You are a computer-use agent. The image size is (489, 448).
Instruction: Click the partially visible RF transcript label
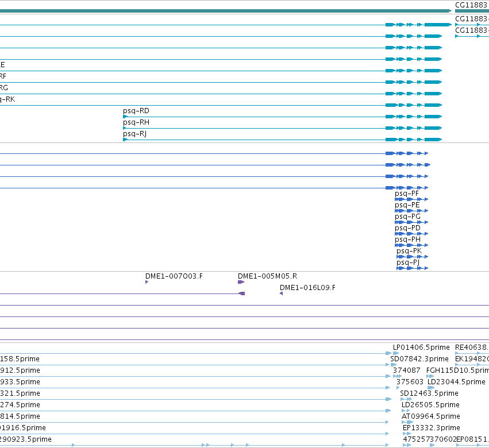pos(3,76)
